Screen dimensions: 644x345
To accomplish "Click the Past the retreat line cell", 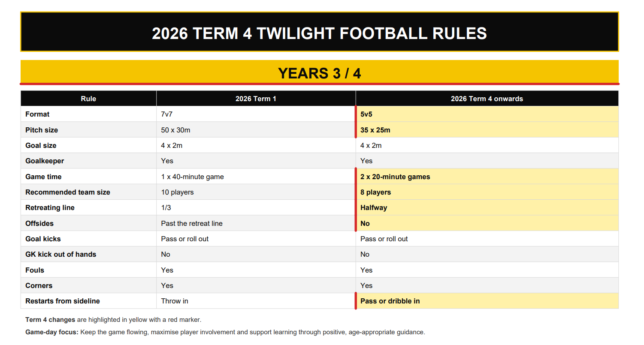I will pos(256,223).
